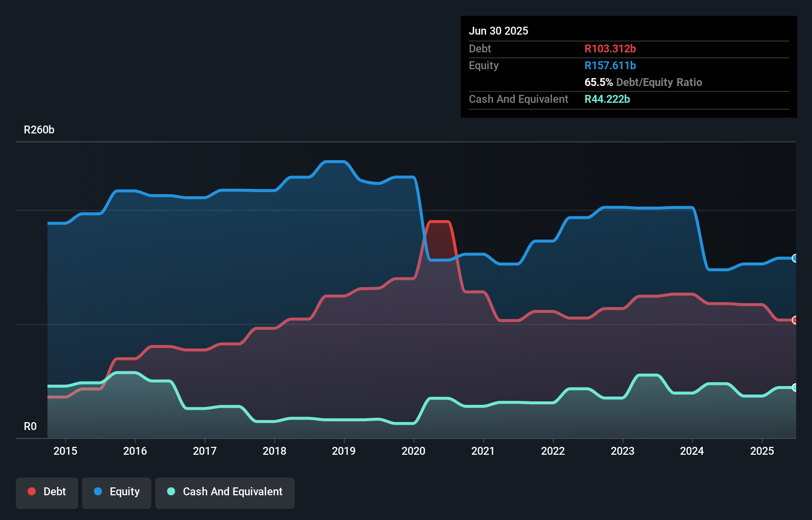Select the Cash endpoint marker on the chart
Image resolution: width=812 pixels, height=520 pixels.
pos(795,388)
